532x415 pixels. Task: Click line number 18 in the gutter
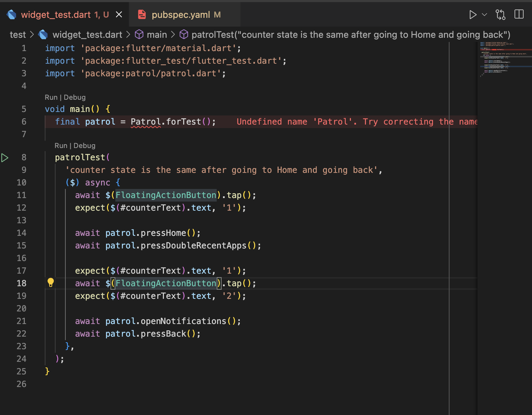coord(21,283)
